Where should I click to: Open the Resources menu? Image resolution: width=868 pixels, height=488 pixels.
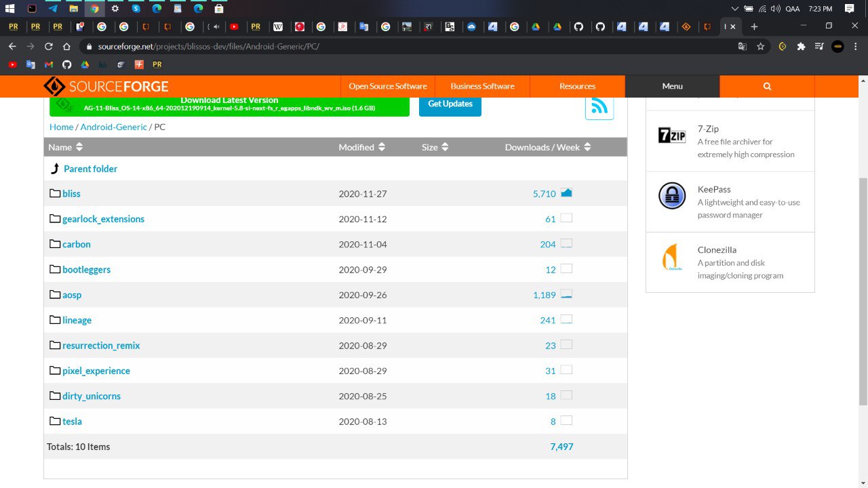(x=577, y=86)
